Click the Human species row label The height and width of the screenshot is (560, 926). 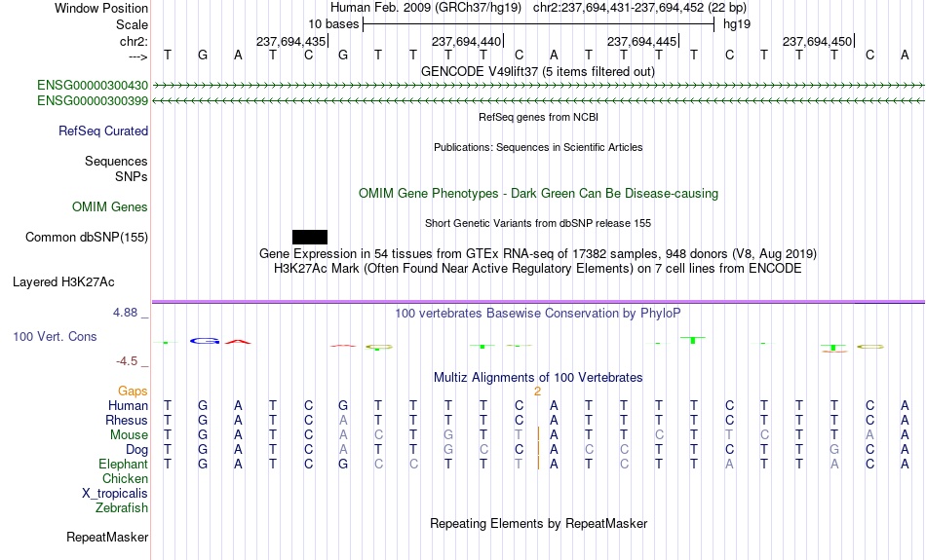pos(128,405)
